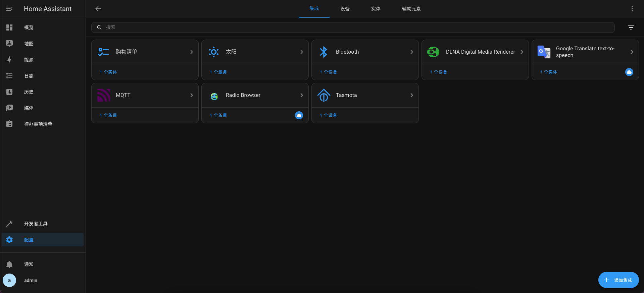Screen dimensions: 644x293
Task: Switch to the 集成 integrations tab
Action: 314,9
